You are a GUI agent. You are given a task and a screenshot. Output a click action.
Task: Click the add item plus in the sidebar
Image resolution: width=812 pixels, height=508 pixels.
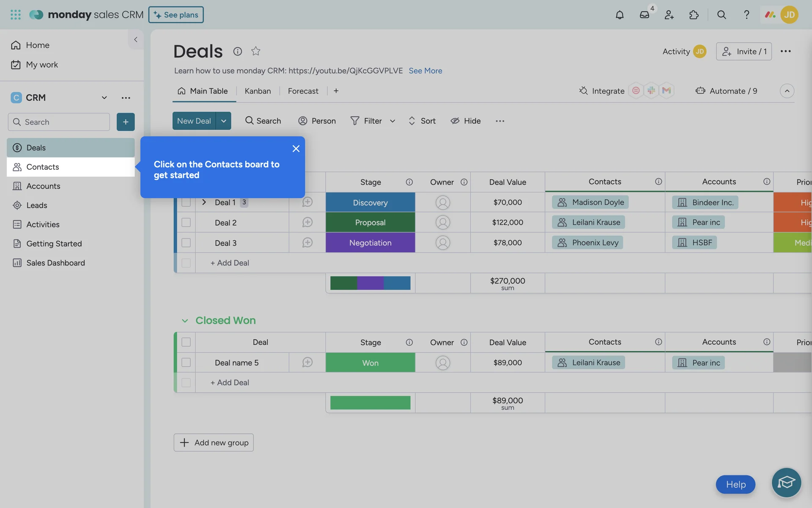(x=126, y=122)
